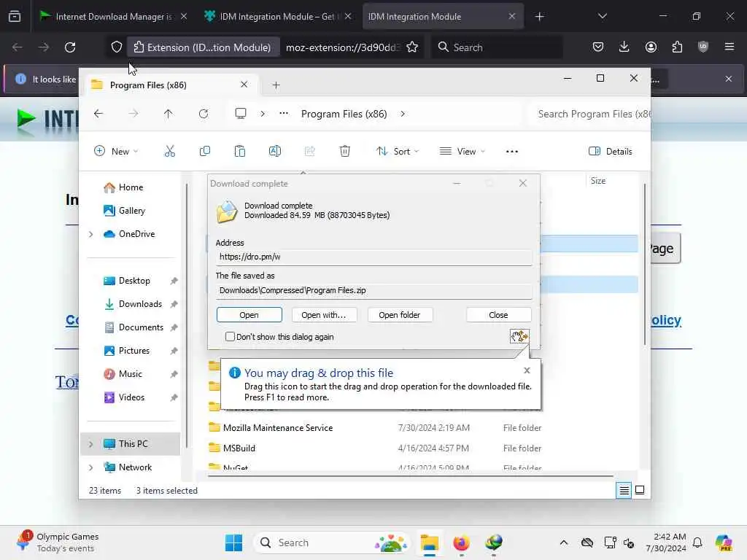Click the Open button in Download complete dialog
The width and height of the screenshot is (747, 560).
click(x=249, y=315)
